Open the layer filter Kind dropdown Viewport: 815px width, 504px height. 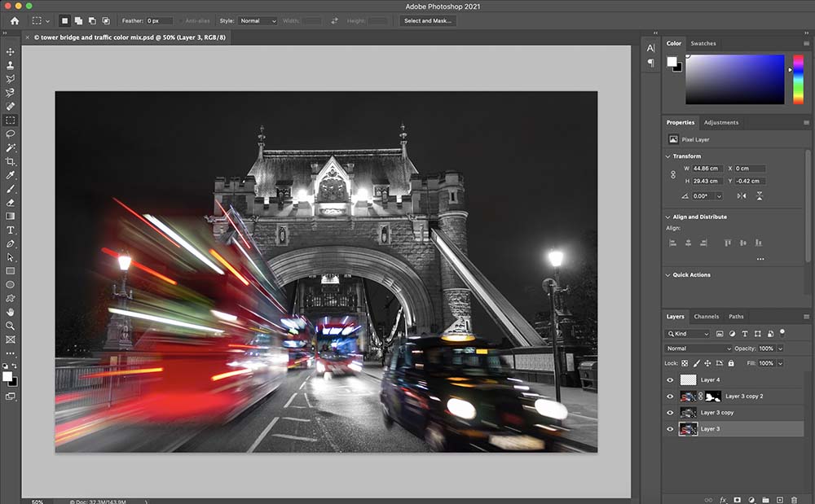pos(689,333)
